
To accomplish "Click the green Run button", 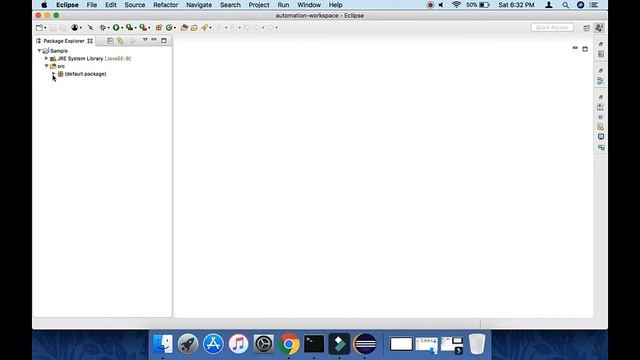I will coord(116,28).
